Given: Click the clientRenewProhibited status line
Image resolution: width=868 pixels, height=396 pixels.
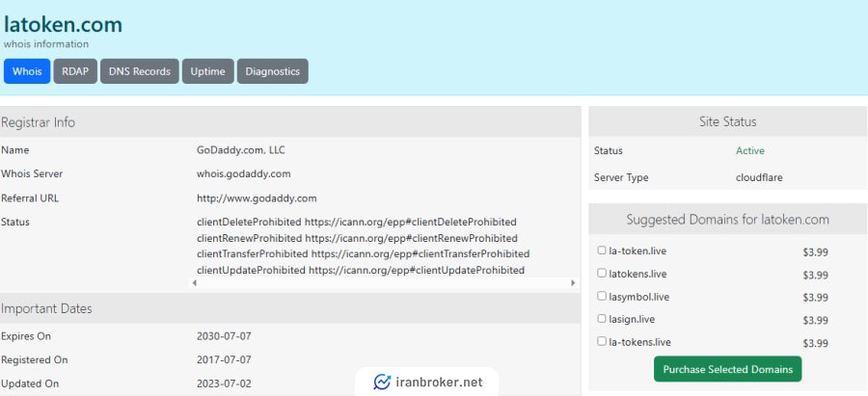Looking at the screenshot, I should coord(357,238).
